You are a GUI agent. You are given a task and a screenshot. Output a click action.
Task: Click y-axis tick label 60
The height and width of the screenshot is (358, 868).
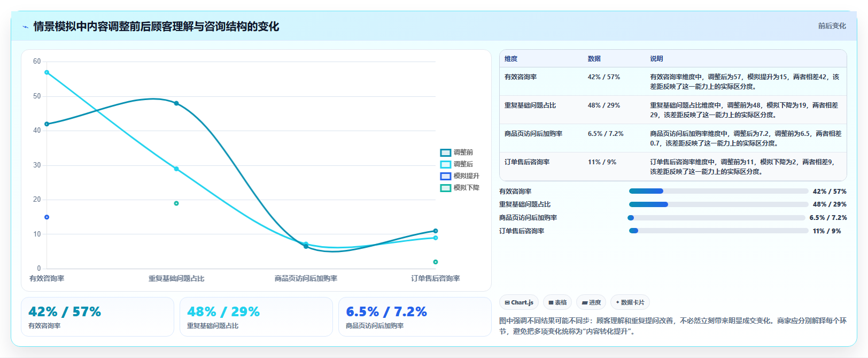(37, 62)
